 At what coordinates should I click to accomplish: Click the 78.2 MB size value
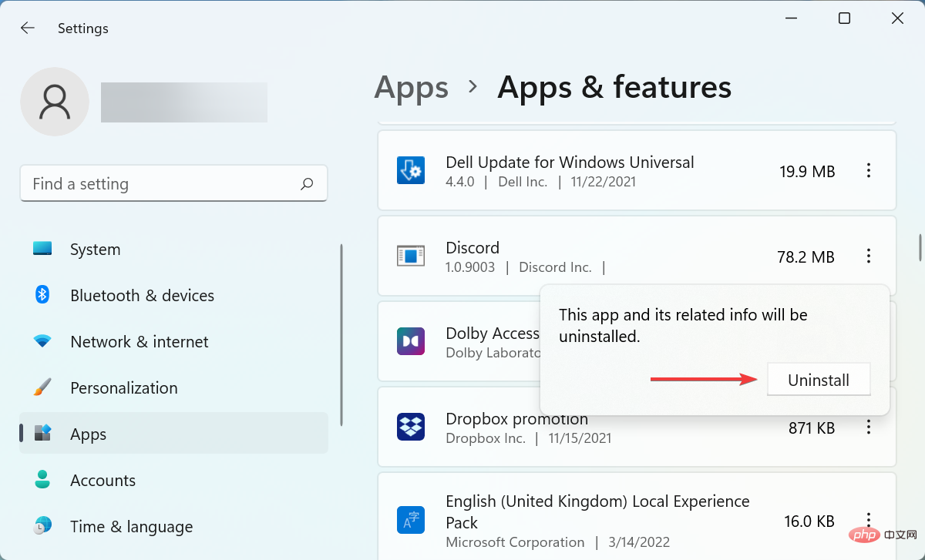pyautogui.click(x=806, y=257)
